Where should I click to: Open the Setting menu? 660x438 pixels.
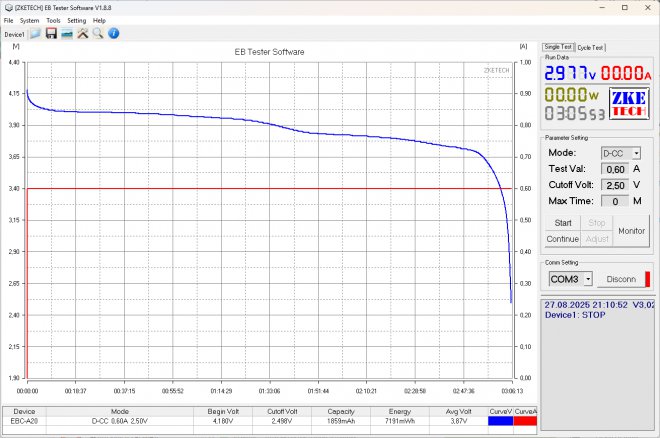coord(76,20)
